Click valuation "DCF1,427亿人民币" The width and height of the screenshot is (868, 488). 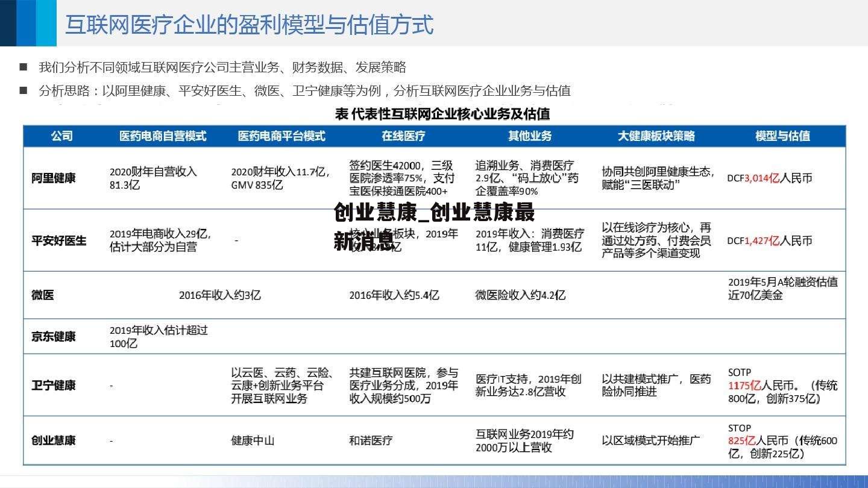[770, 240]
